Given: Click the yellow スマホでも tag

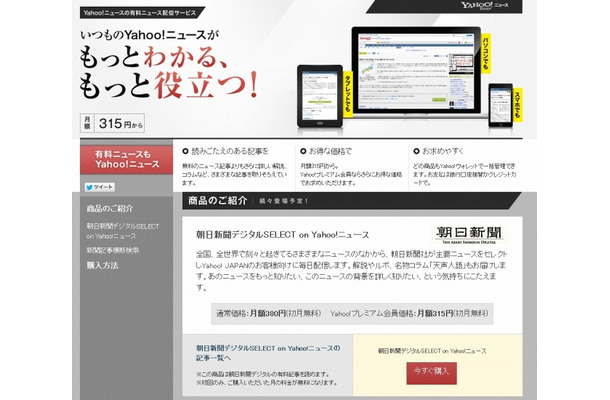Looking at the screenshot, I should coord(517,105).
